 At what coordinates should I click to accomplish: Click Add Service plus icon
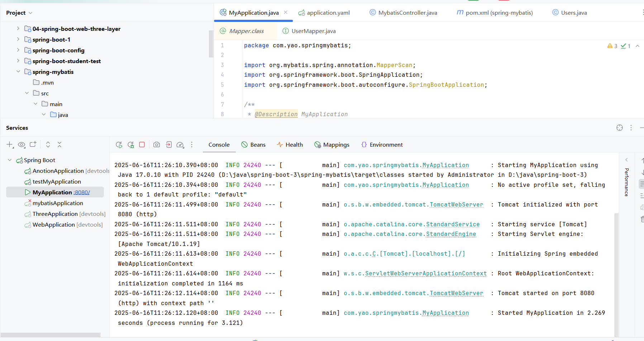[x=10, y=145]
